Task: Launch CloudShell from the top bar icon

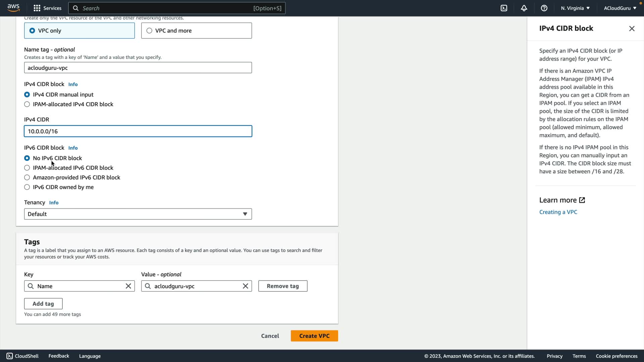Action: coord(504,8)
